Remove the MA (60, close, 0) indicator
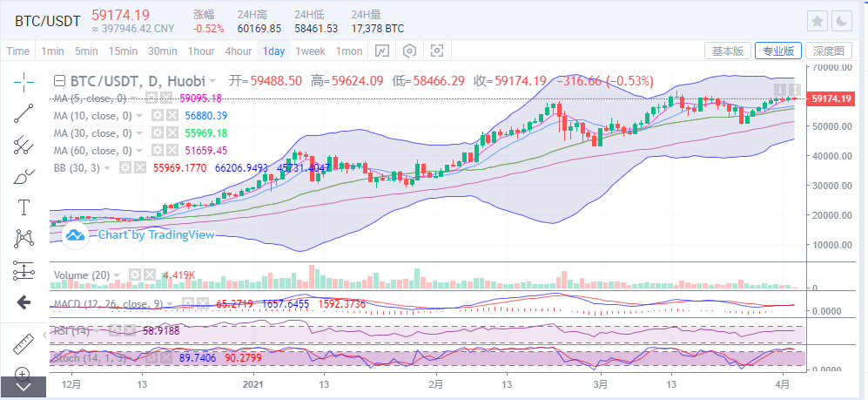Screen dimensions: 868x400 172,151
